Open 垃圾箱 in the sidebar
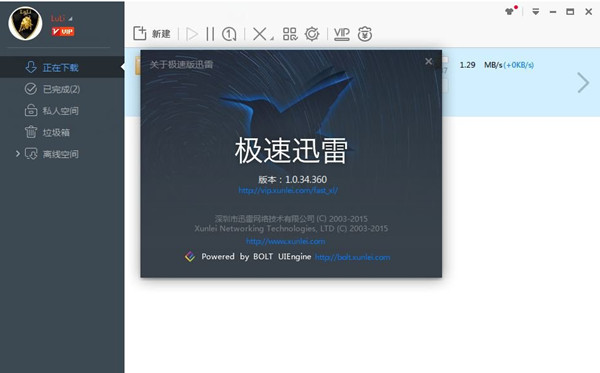This screenshot has width=600, height=373. click(62, 132)
